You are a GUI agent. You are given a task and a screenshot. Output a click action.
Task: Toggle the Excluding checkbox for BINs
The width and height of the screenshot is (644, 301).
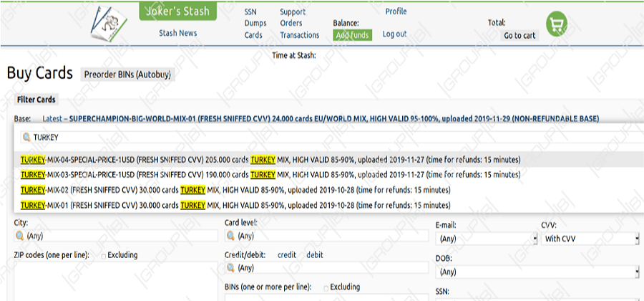tap(326, 288)
